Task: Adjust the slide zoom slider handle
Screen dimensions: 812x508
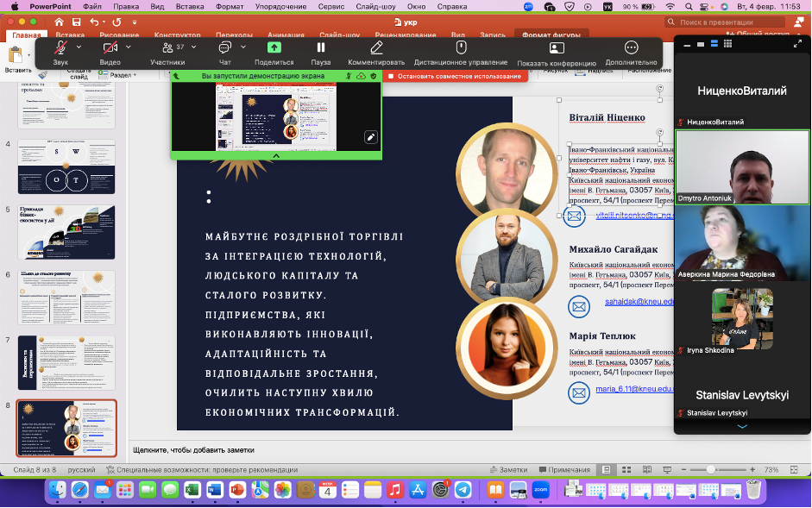Action: pos(710,470)
